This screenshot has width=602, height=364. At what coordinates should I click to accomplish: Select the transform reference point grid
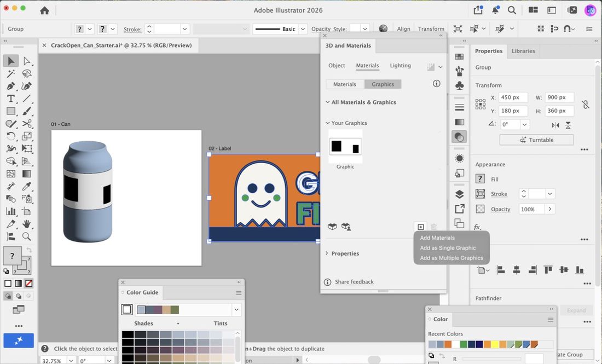pyautogui.click(x=481, y=104)
